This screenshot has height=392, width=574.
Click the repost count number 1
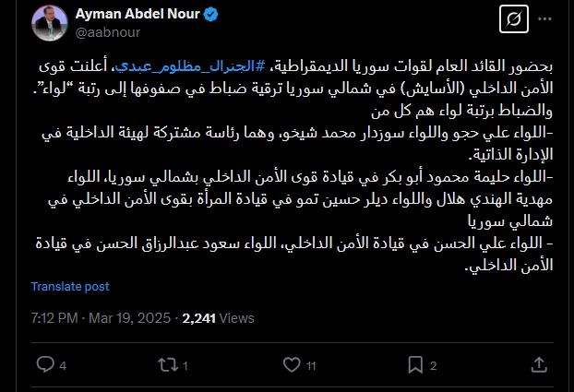pyautogui.click(x=185, y=366)
